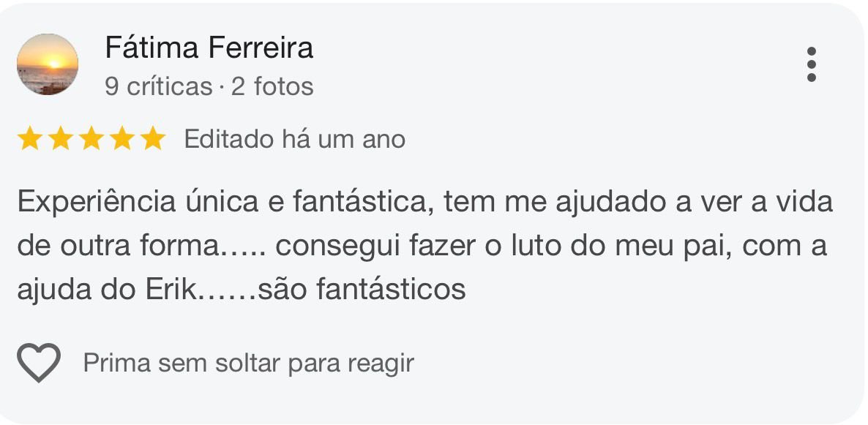Click the fifth rating star
This screenshot has height=425, width=868.
pyautogui.click(x=154, y=138)
